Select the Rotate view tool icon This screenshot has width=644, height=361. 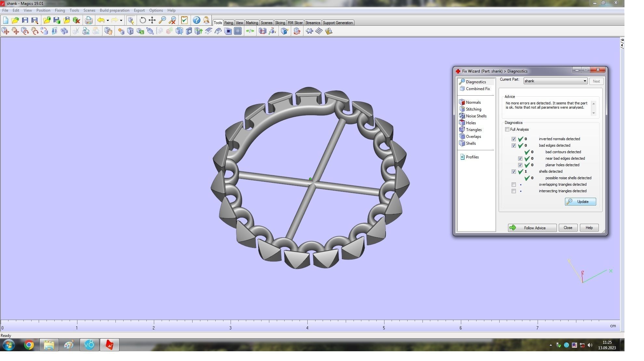(x=142, y=20)
